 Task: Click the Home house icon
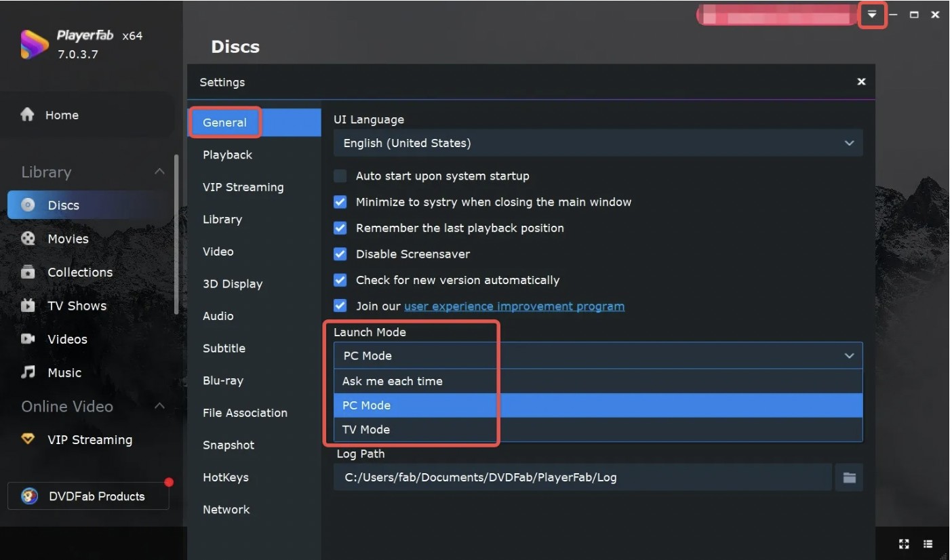pos(27,115)
